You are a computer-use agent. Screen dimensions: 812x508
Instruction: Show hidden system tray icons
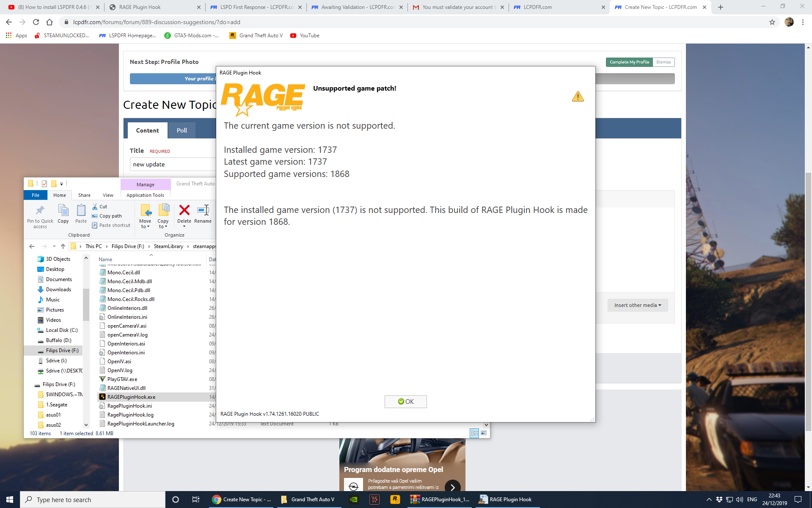point(709,500)
